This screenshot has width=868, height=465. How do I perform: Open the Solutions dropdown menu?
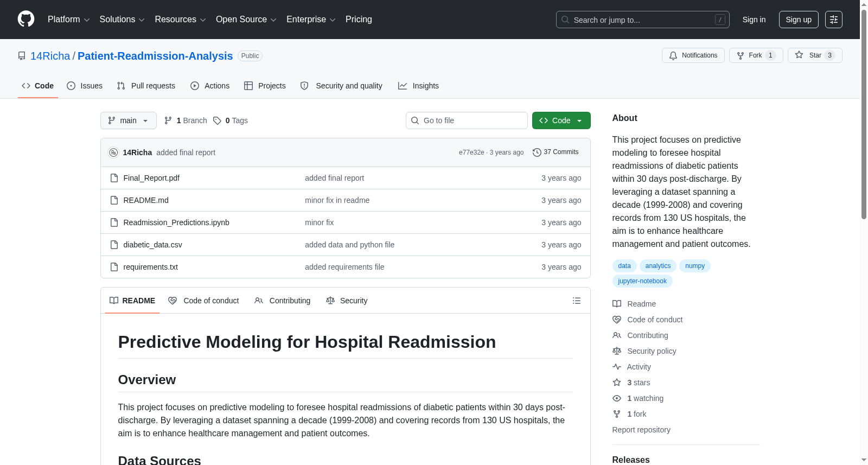click(x=122, y=20)
